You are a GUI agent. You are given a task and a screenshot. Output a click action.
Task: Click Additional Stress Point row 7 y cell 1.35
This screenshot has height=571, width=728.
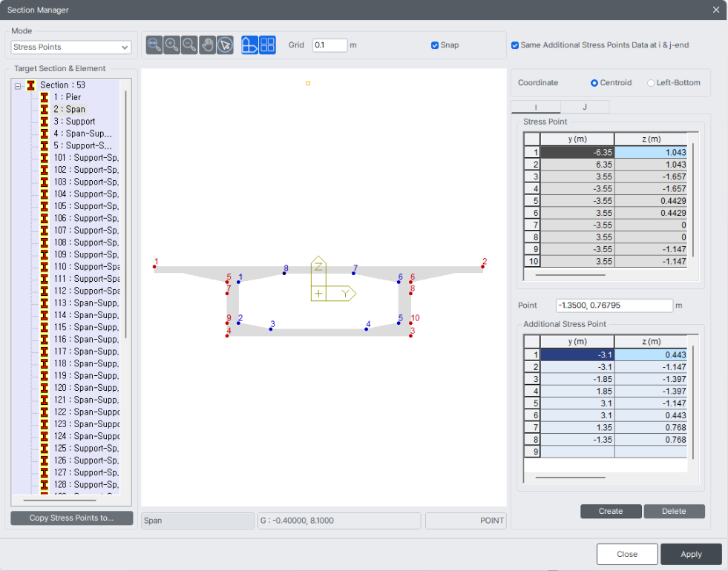[577, 427]
